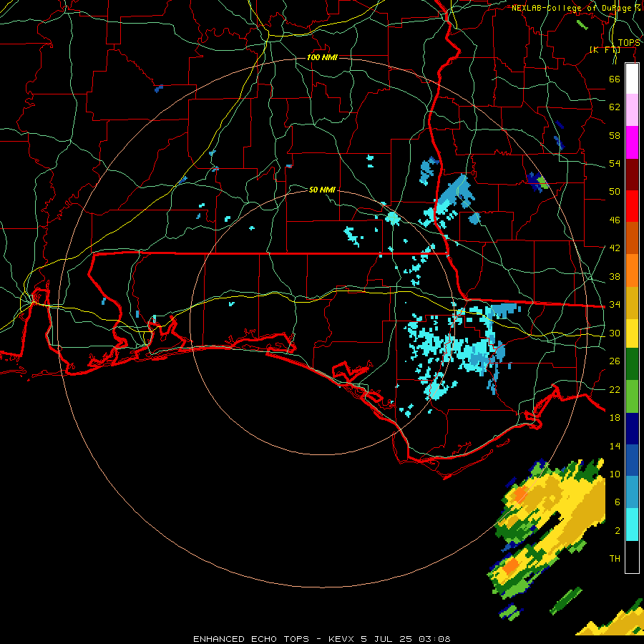The width and height of the screenshot is (644, 644).
Task: Click the '100 NMI' range ring label
Action: 322,57
